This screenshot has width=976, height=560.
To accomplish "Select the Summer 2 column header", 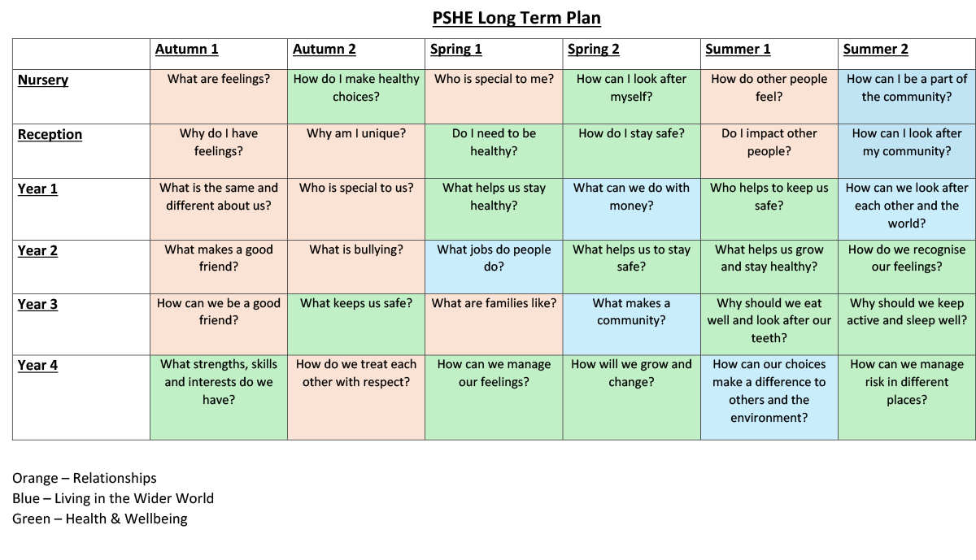I will click(875, 49).
